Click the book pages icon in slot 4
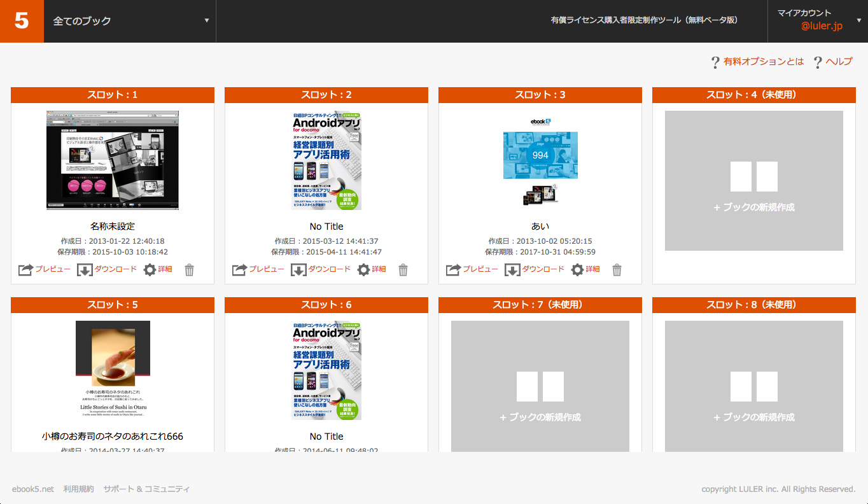The height and width of the screenshot is (504, 868). point(754,176)
